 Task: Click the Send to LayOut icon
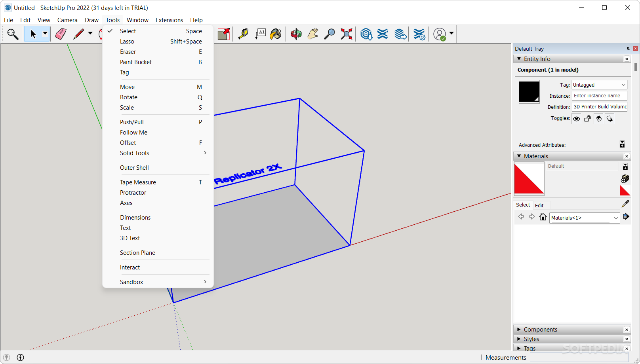point(401,34)
